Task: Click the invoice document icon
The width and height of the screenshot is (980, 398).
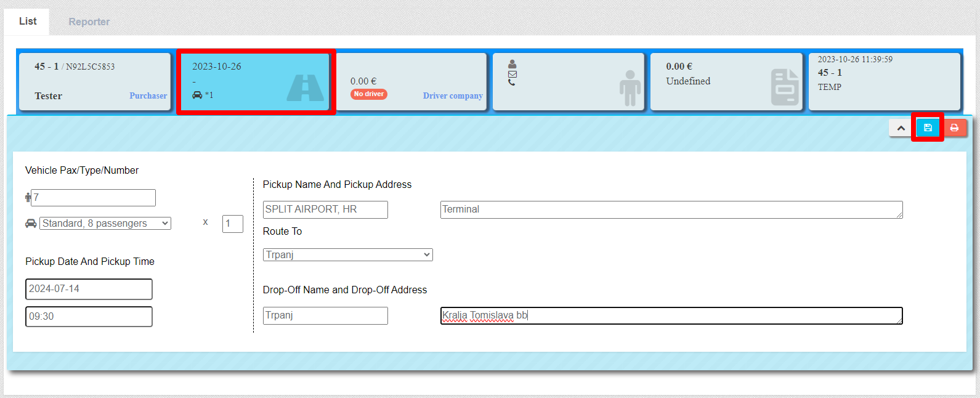Action: [785, 87]
